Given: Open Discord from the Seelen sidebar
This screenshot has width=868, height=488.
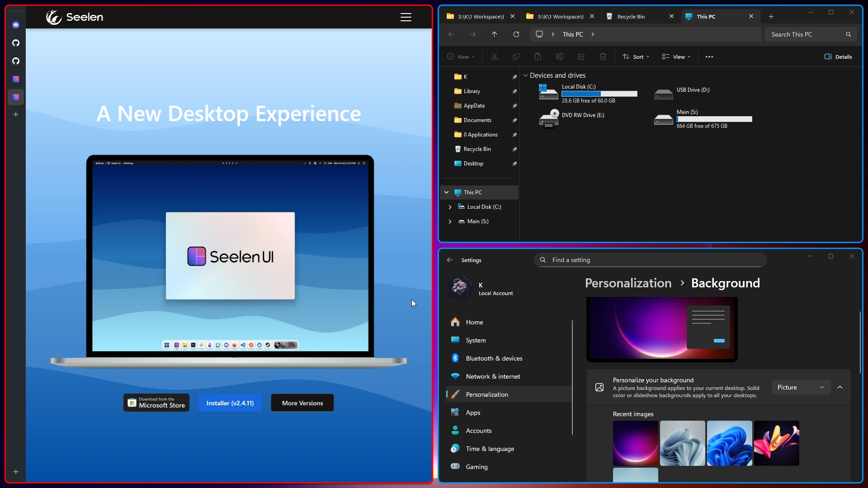Looking at the screenshot, I should point(16,25).
